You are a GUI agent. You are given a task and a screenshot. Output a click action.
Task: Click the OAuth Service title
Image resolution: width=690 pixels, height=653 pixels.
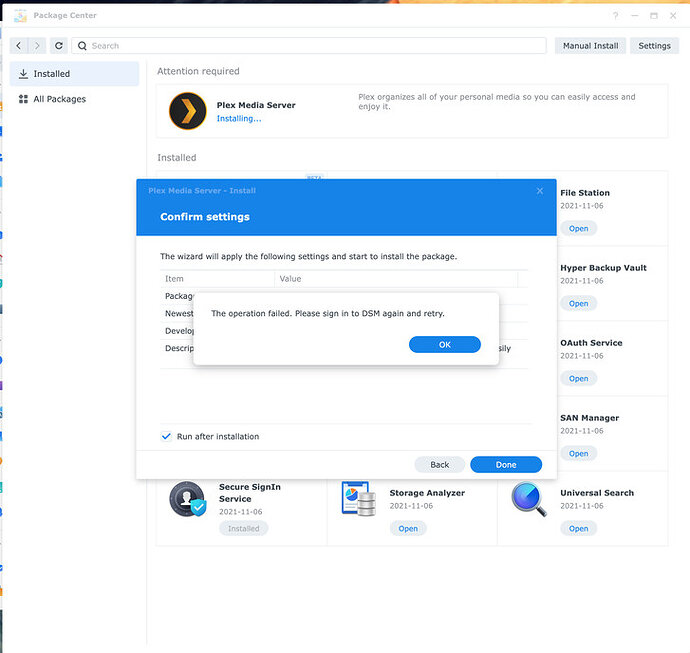click(x=591, y=343)
